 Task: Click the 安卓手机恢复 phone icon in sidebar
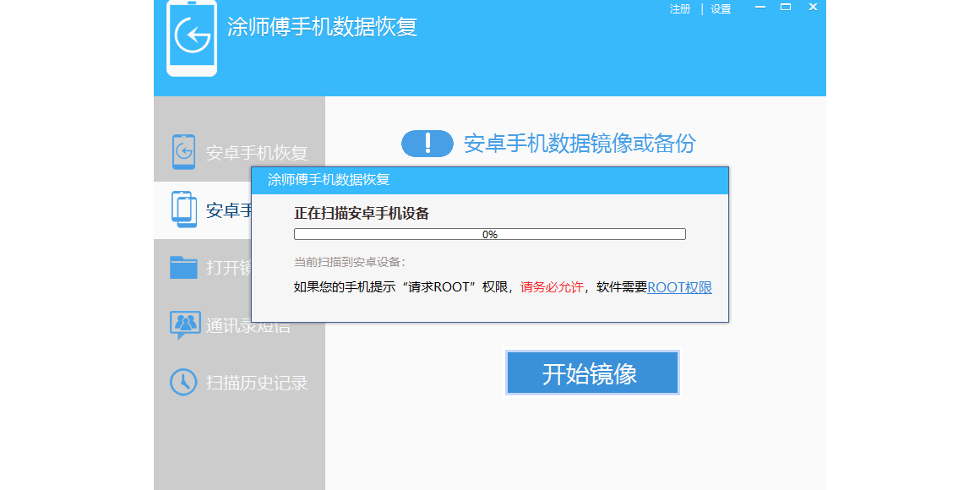pyautogui.click(x=183, y=152)
